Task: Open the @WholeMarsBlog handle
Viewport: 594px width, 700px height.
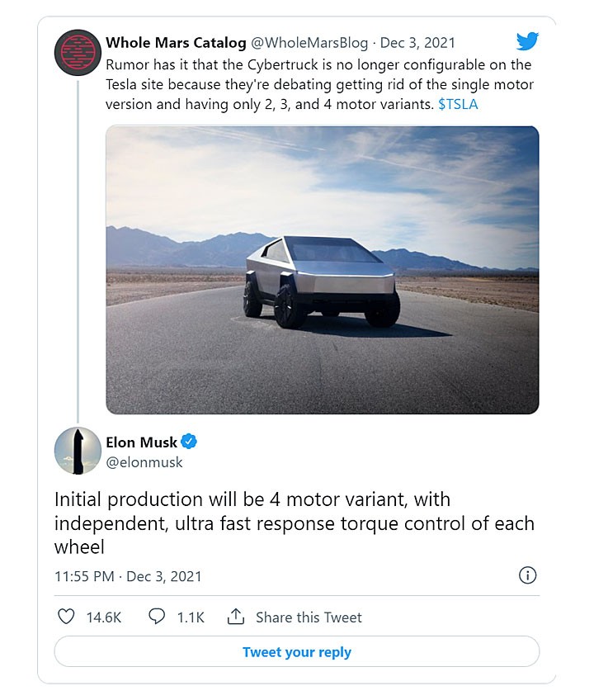Action: 309,42
